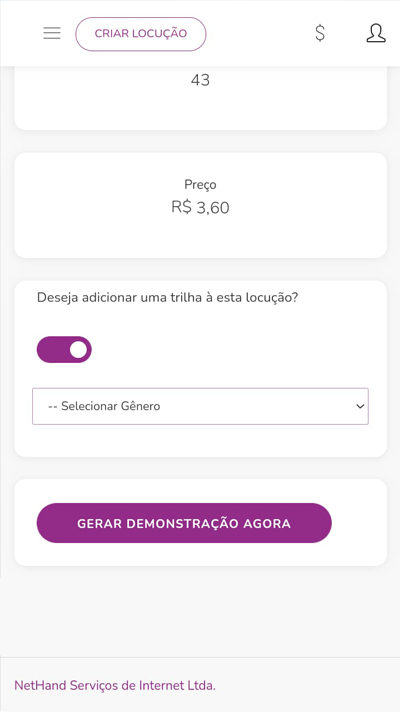This screenshot has height=712, width=400.
Task: Click the dollar sign credits icon
Action: (x=320, y=33)
